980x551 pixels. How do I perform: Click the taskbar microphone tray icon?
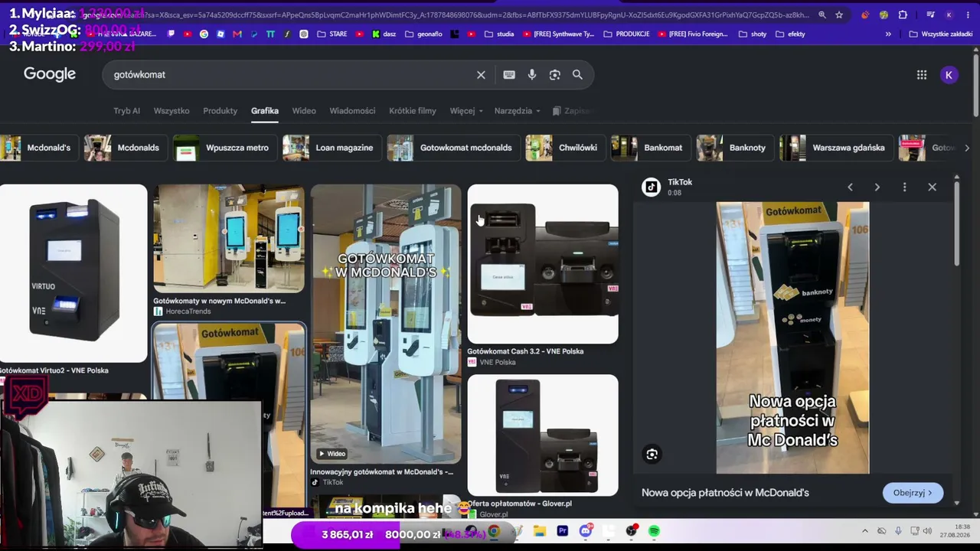897,531
